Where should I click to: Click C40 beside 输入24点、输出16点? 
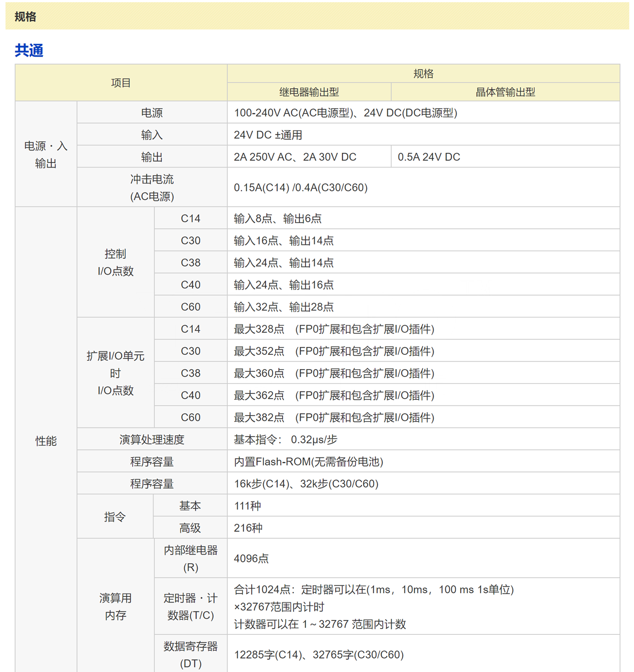click(x=190, y=284)
